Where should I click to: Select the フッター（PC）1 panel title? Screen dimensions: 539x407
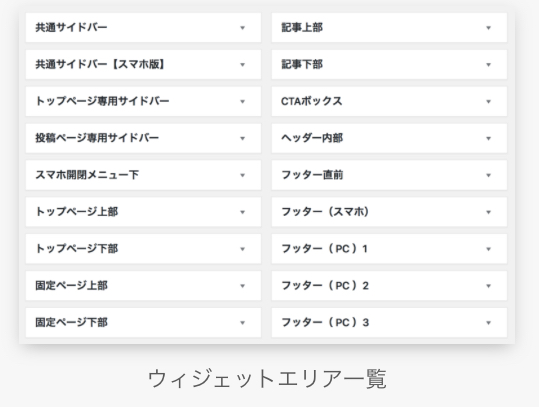click(x=324, y=249)
